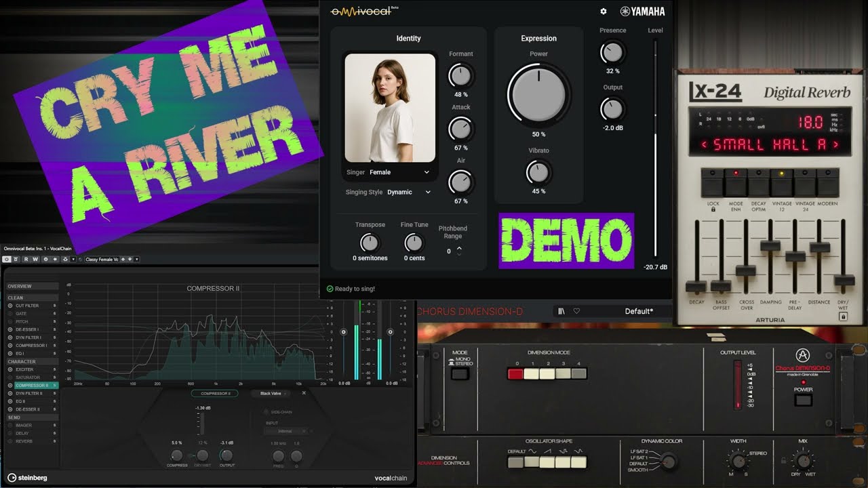868x488 pixels.
Task: Click the Steinberg logo
Action: (x=28, y=478)
